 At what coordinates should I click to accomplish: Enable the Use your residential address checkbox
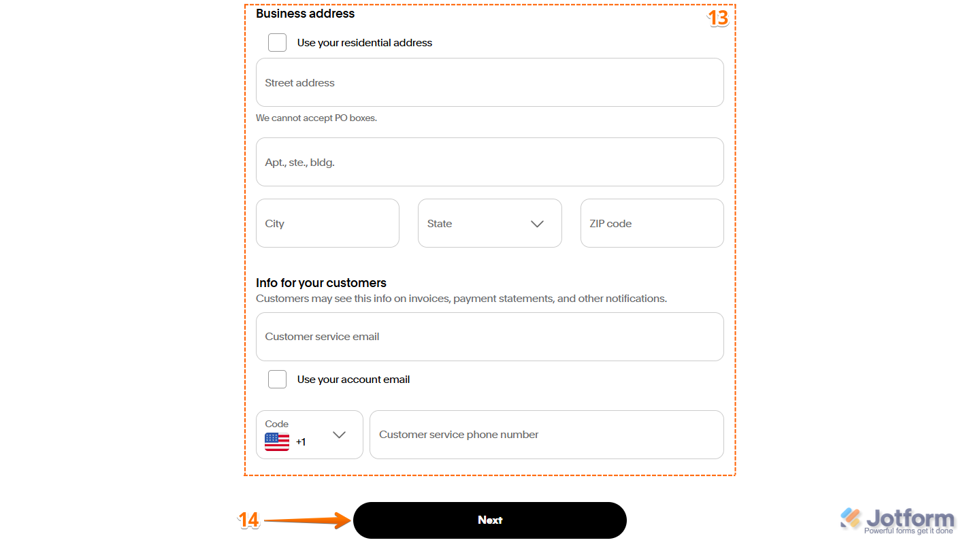coord(277,42)
